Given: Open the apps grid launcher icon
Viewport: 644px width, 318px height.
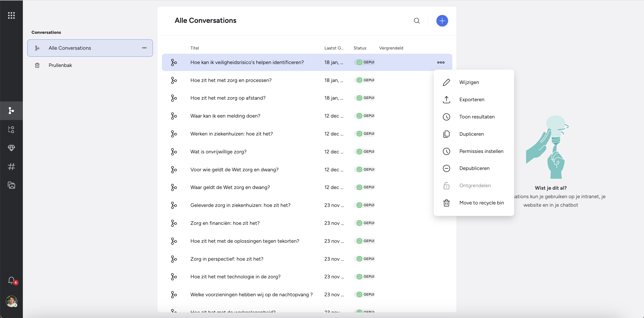Looking at the screenshot, I should click(x=11, y=15).
